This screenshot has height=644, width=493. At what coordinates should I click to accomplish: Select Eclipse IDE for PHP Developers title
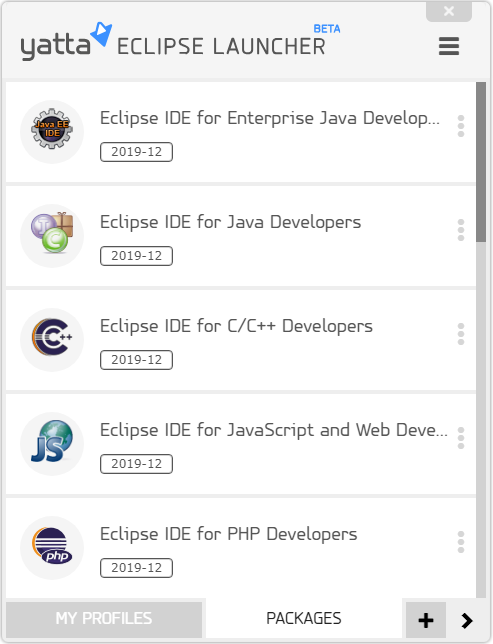[x=228, y=534]
